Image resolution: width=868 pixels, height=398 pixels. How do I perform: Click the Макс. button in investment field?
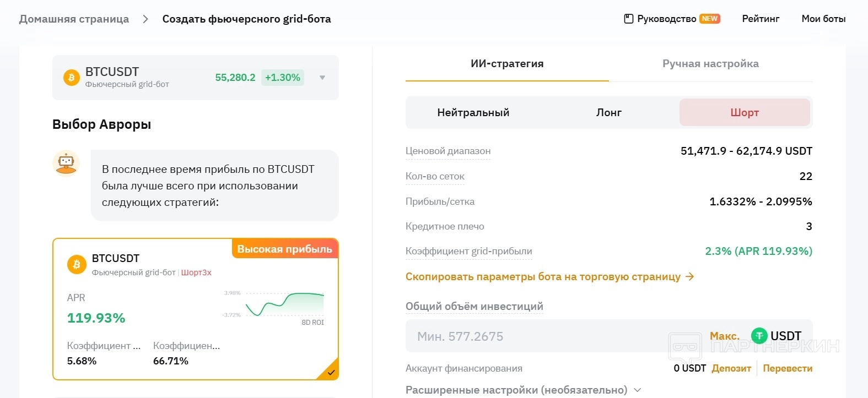[724, 336]
